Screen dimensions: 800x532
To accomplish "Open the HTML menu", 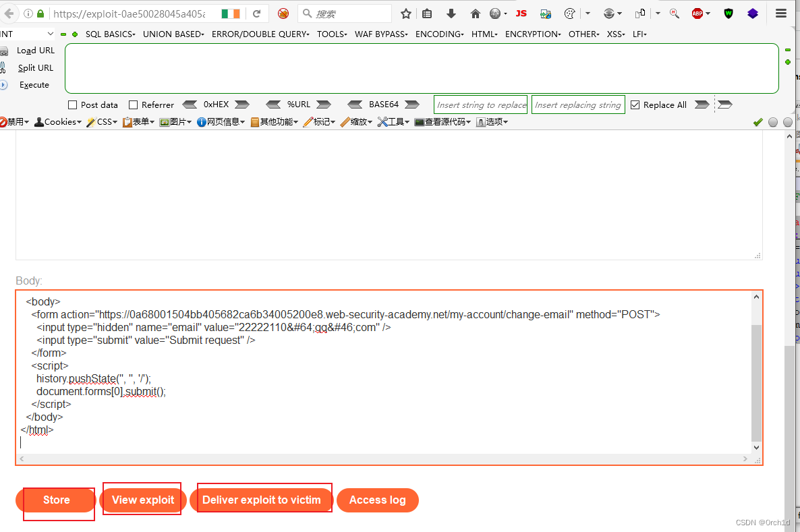I will point(484,34).
